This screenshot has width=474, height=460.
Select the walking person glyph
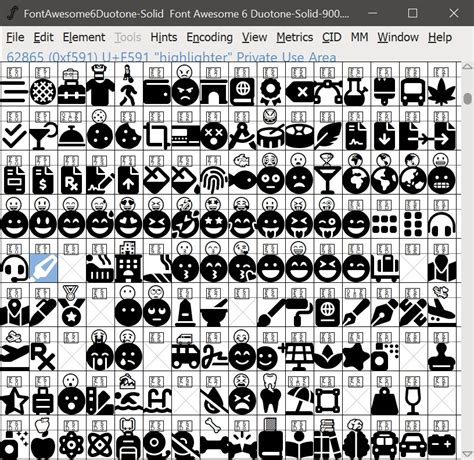pyautogui.click(x=129, y=92)
